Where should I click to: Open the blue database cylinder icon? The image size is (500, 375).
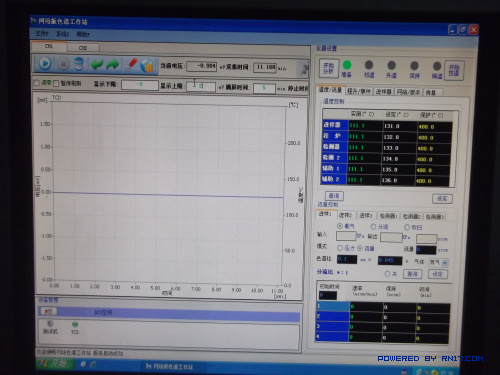coord(78,64)
